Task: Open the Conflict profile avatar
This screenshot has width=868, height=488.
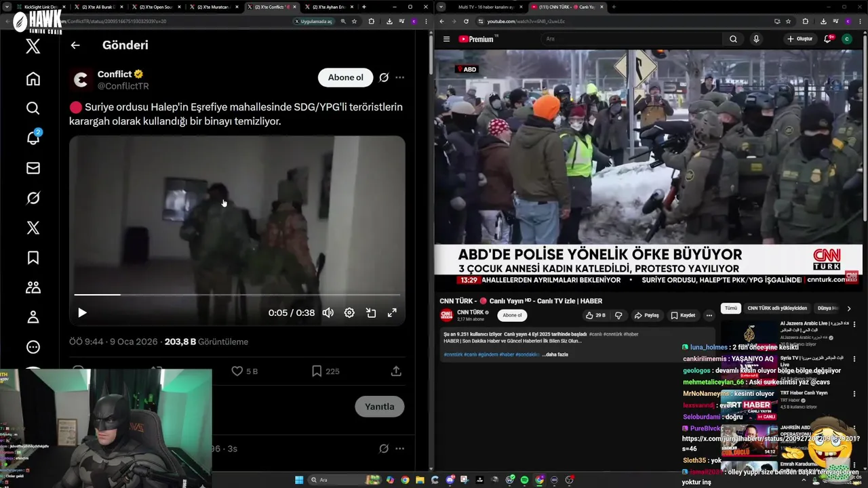Action: 81,80
